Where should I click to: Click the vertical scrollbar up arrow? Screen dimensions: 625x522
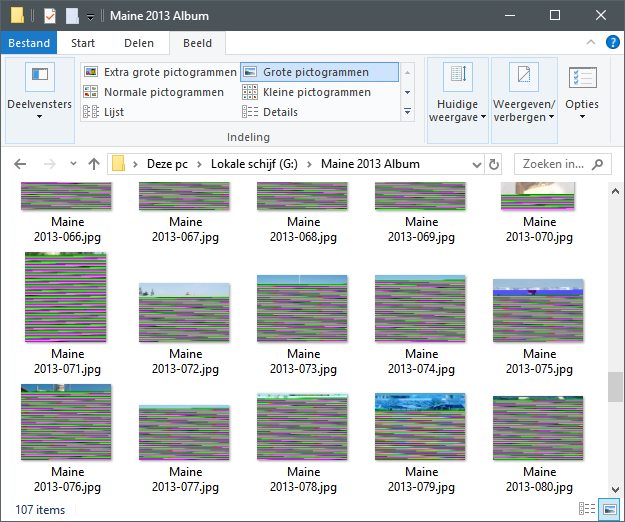point(615,191)
